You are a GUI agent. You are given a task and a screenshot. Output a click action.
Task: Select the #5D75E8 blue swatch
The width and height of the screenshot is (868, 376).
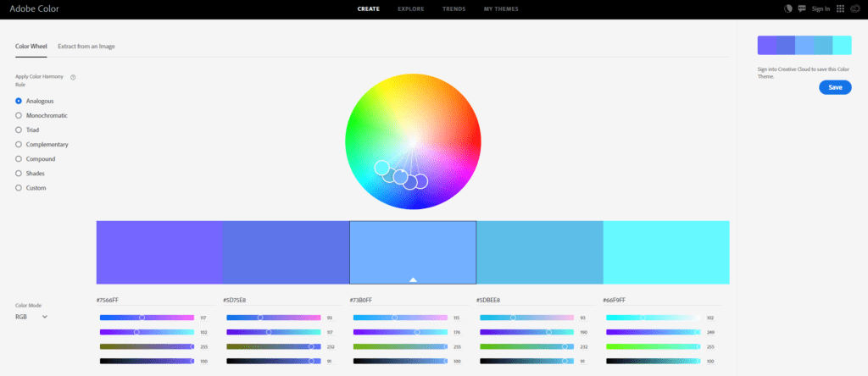coord(286,252)
